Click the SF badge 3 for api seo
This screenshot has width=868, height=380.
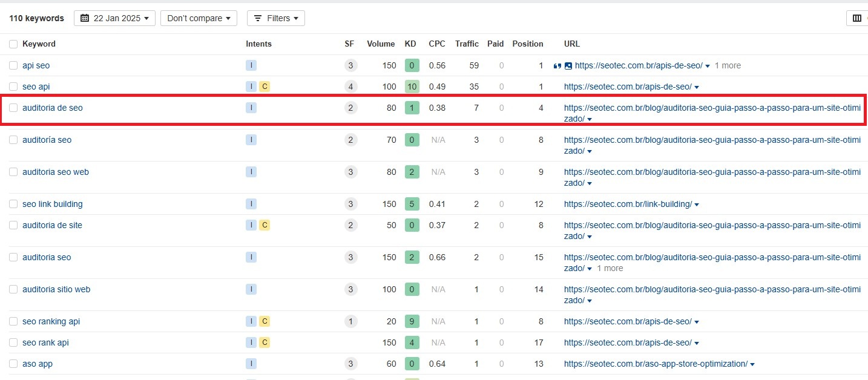point(350,65)
